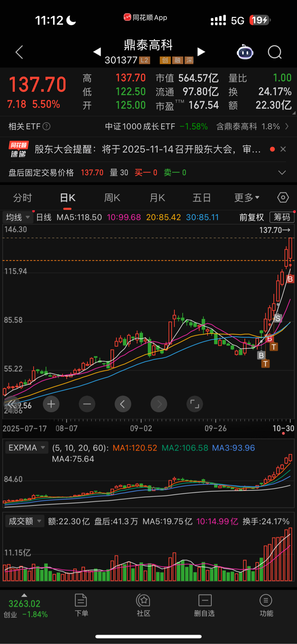Viewport: 297px width, 644px height.
Task: Open 社区 community page
Action: 143,605
